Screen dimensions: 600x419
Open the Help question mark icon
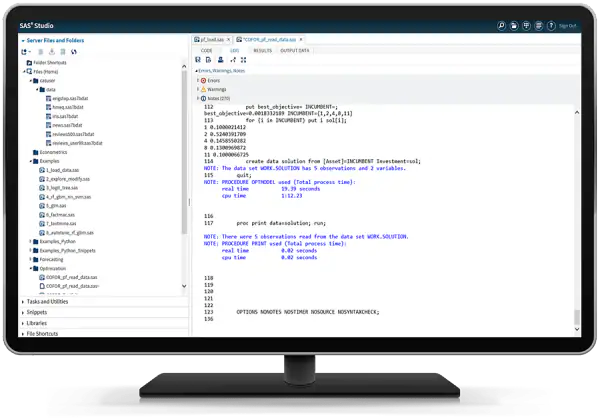(551, 26)
